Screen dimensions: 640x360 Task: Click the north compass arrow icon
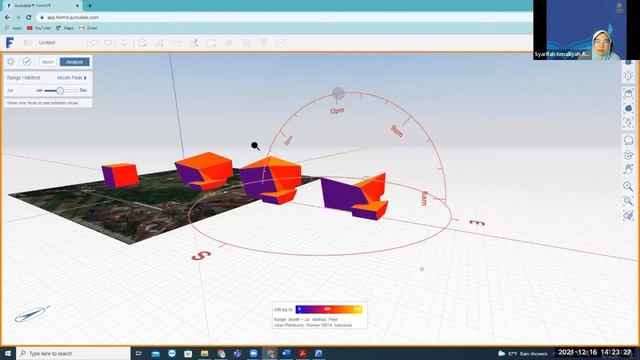[x=32, y=314]
